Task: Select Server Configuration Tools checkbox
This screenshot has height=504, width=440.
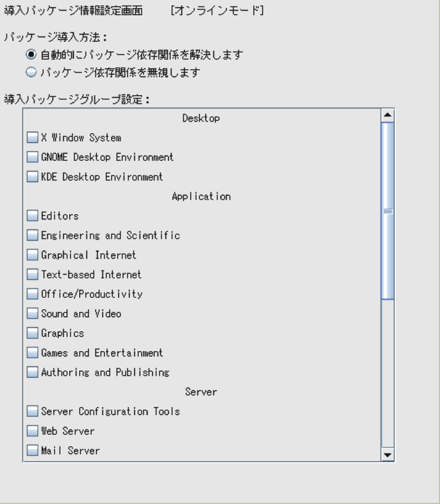Action: [33, 412]
